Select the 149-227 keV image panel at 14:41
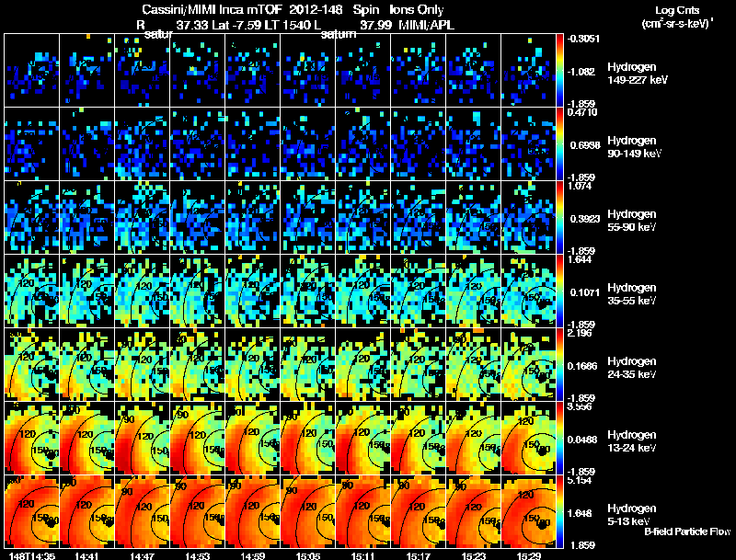The width and height of the screenshot is (736, 560). (86, 71)
